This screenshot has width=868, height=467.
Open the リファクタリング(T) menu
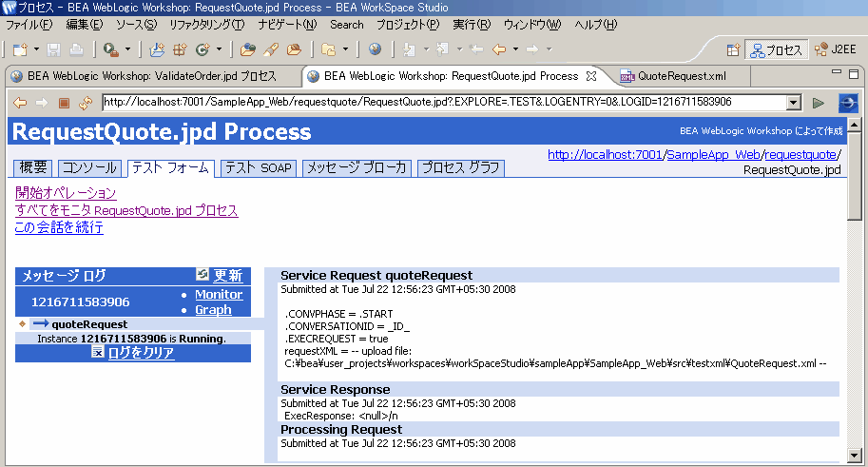click(x=206, y=25)
